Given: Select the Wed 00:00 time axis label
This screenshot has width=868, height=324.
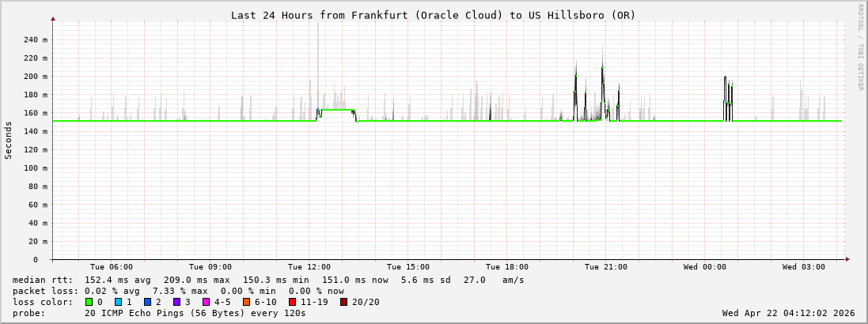Looking at the screenshot, I should click(x=705, y=267).
